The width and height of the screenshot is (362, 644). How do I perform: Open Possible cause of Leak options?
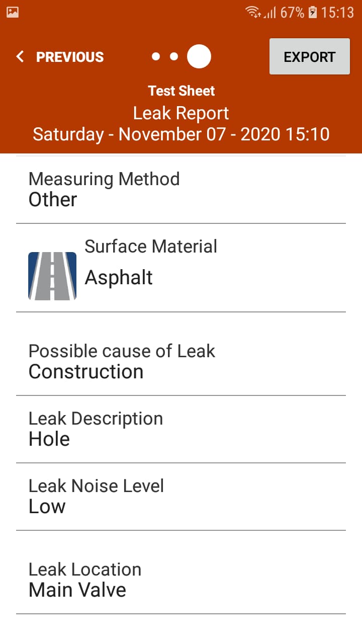(181, 361)
